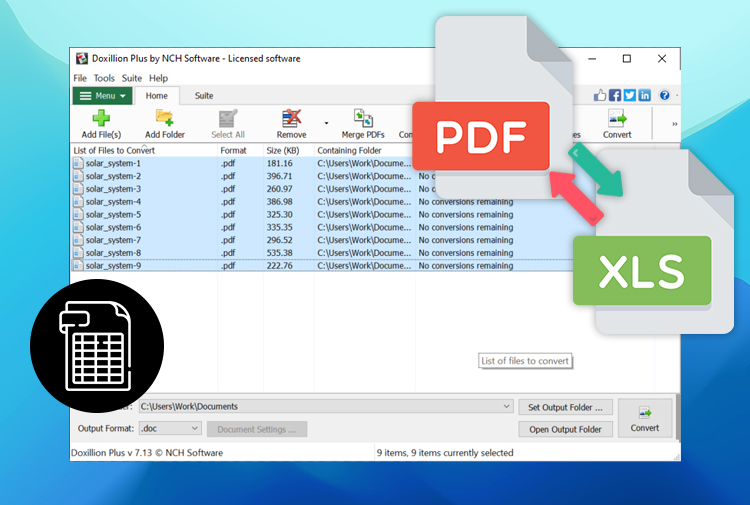Click file icon next to solar_system-9
Image resolution: width=750 pixels, height=505 pixels.
tap(78, 265)
